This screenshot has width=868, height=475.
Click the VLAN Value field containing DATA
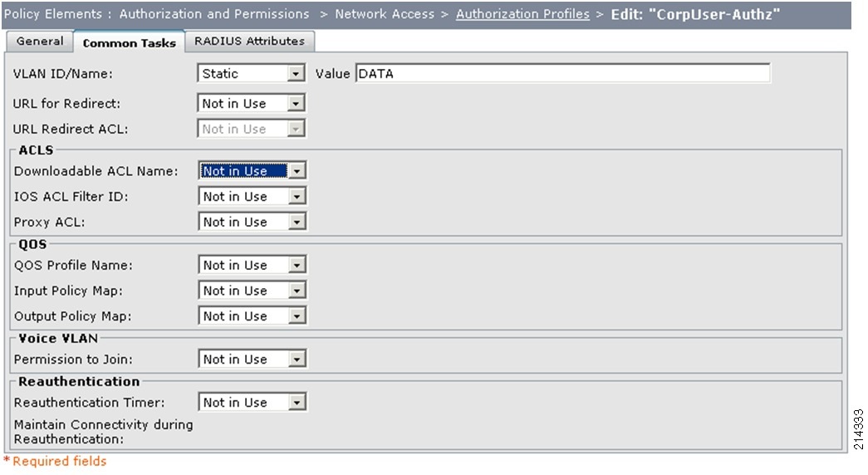click(x=562, y=74)
